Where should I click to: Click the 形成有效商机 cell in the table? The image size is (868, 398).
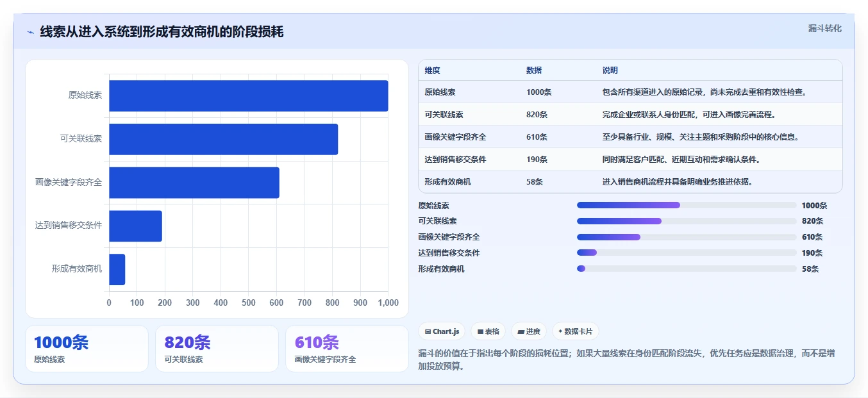pyautogui.click(x=447, y=182)
